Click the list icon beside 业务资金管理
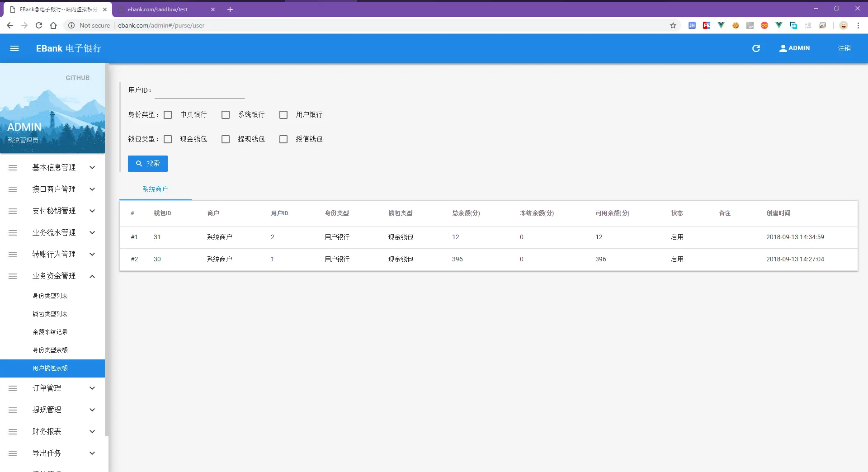The width and height of the screenshot is (868, 472). (x=13, y=276)
